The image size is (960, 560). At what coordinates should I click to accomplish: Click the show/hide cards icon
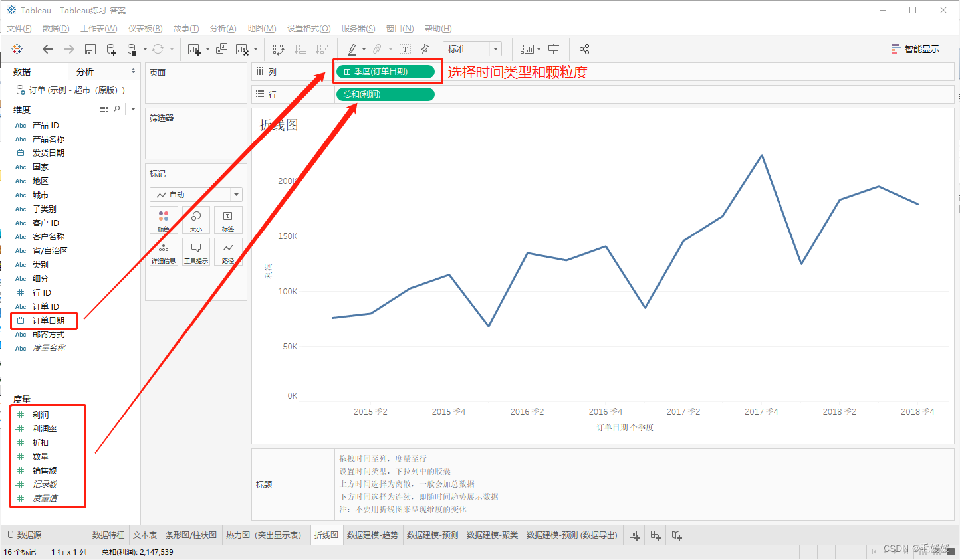coord(527,49)
